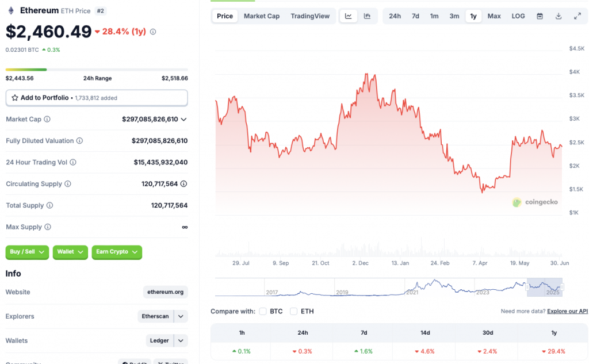Select the 1y time range

(x=473, y=16)
